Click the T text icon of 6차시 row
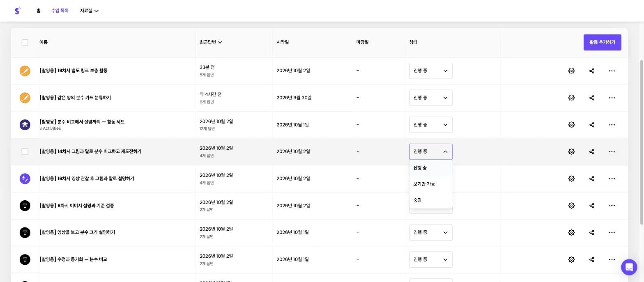Viewport: 644px width, 282px height. pos(25,206)
